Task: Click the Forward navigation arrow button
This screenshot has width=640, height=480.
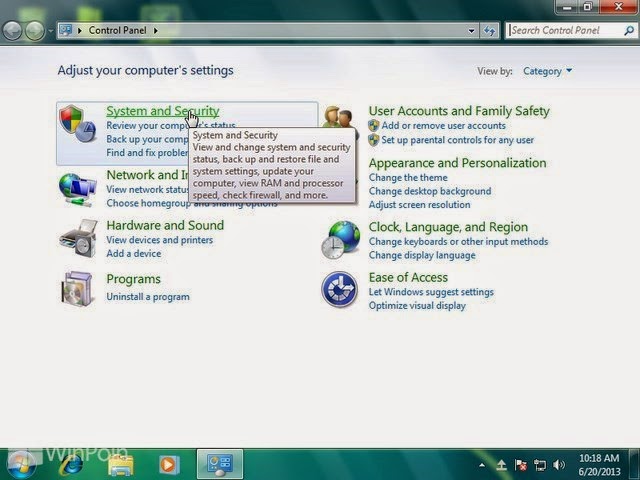Action: coord(35,31)
